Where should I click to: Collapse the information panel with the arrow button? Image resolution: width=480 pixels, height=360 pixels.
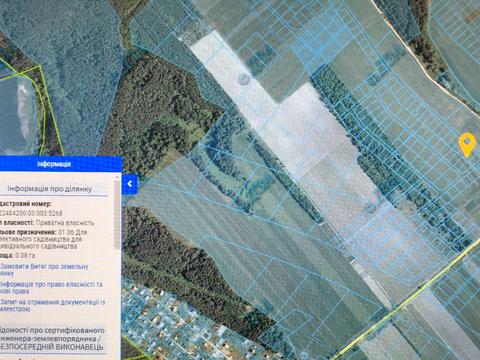click(129, 184)
